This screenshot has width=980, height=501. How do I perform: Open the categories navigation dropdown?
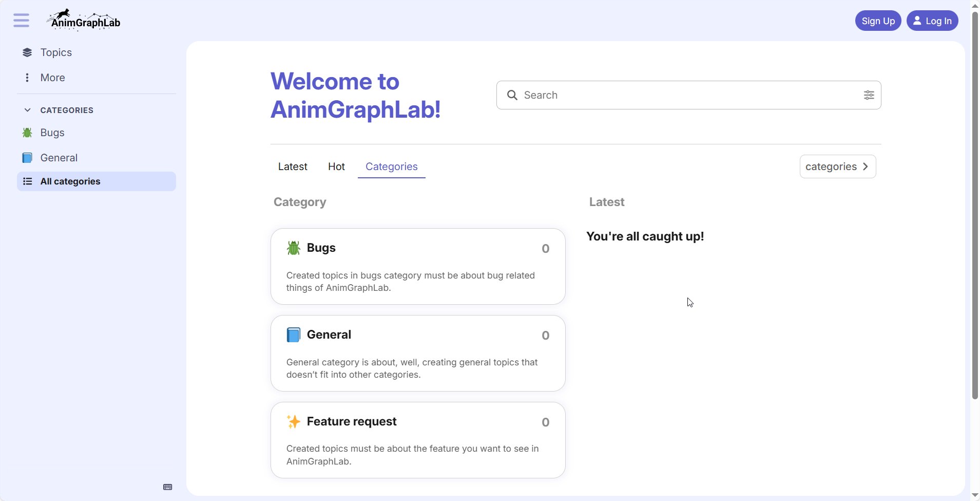pyautogui.click(x=837, y=166)
